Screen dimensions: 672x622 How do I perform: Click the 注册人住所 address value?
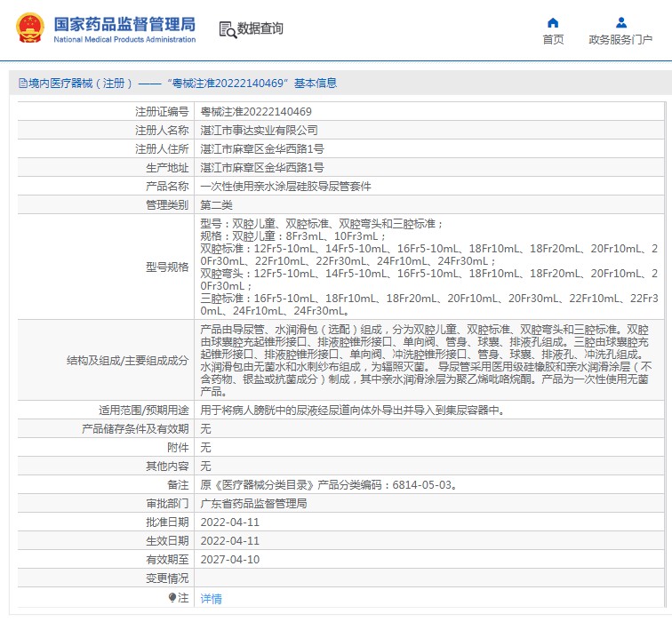(x=262, y=149)
